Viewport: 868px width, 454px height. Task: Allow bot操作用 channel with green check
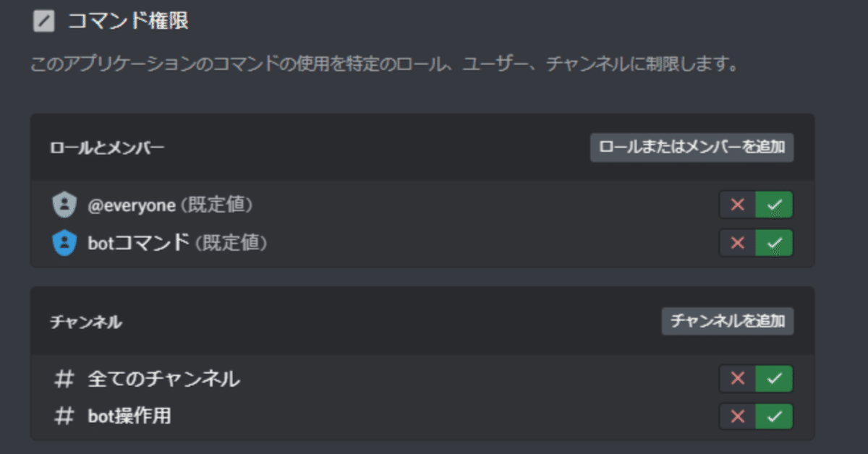coord(774,416)
